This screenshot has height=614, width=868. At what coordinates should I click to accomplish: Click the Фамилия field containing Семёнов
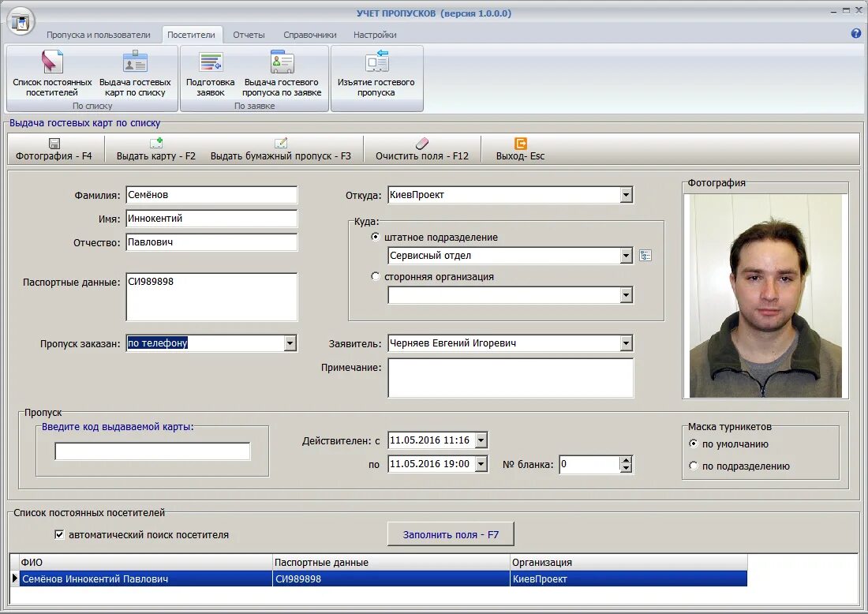(x=211, y=195)
